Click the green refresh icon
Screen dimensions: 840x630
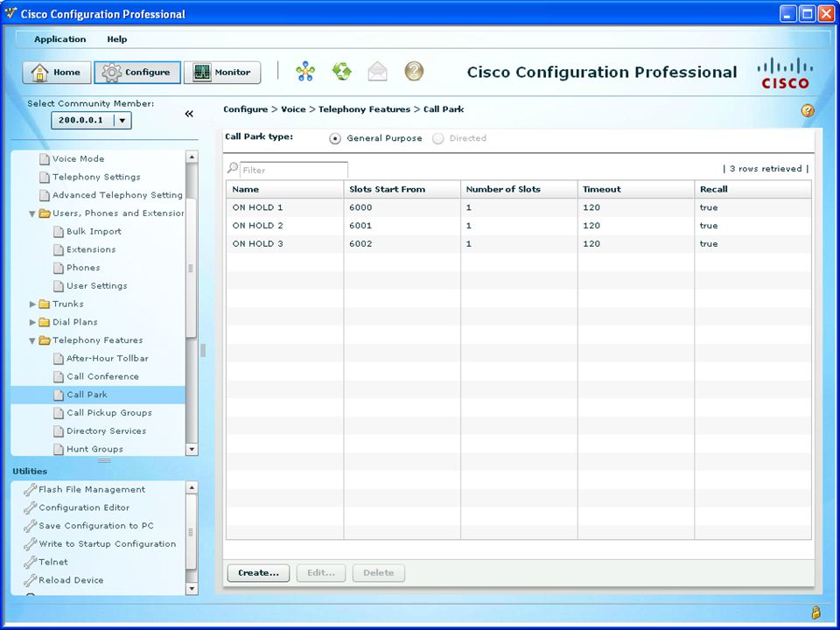click(x=342, y=71)
